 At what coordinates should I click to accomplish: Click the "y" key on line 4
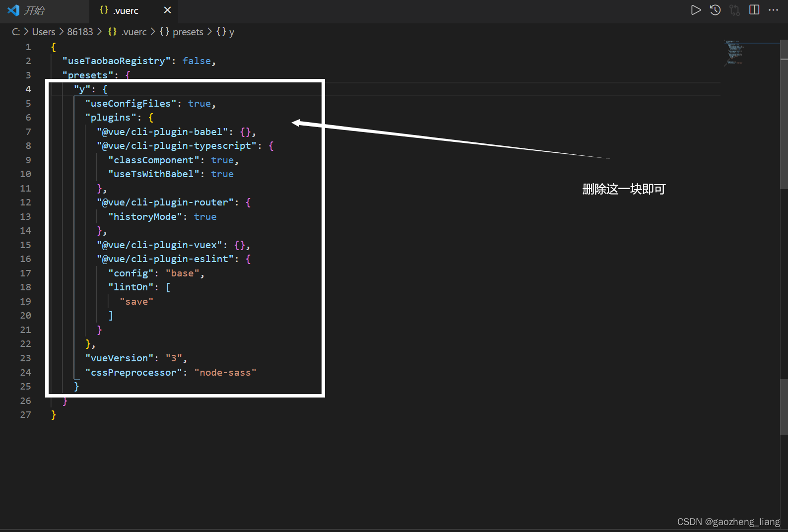tap(82, 89)
